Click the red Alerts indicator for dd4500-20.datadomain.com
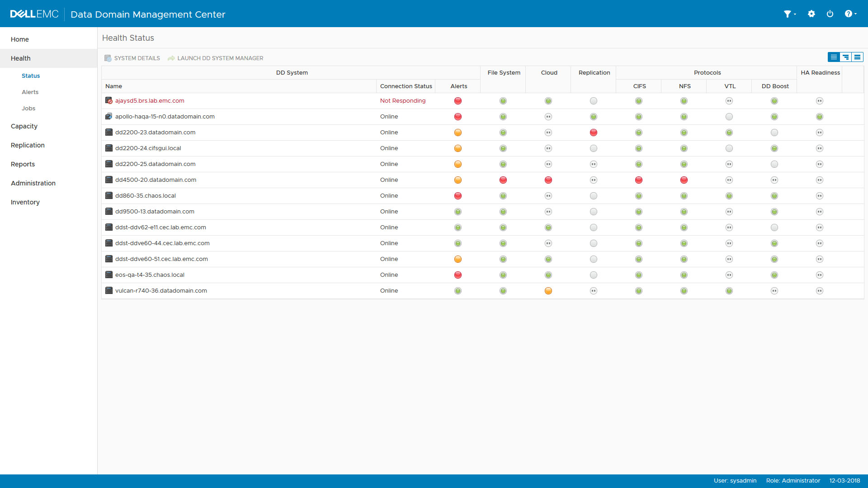Image resolution: width=868 pixels, height=488 pixels. point(458,180)
